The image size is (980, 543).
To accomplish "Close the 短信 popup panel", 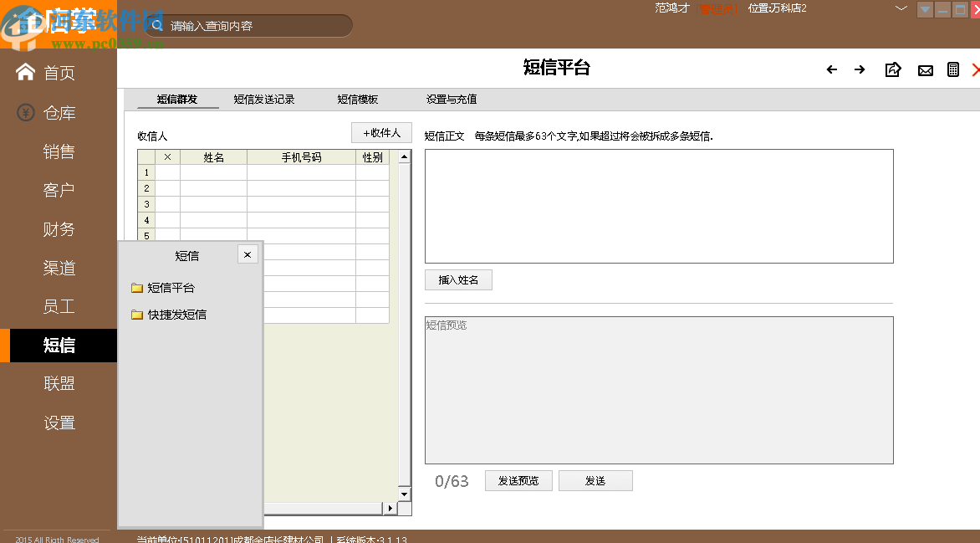I will pos(247,254).
